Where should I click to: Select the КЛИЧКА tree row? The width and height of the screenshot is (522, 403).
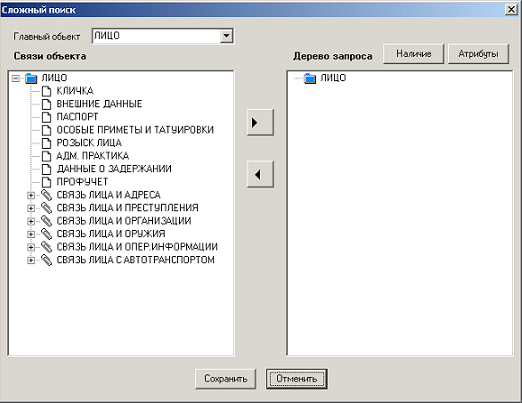[x=75, y=91]
